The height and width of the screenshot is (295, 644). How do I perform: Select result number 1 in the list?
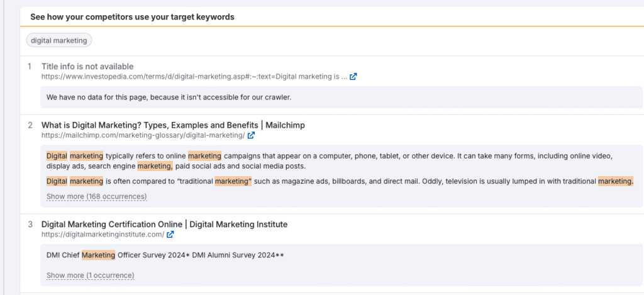pyautogui.click(x=30, y=67)
